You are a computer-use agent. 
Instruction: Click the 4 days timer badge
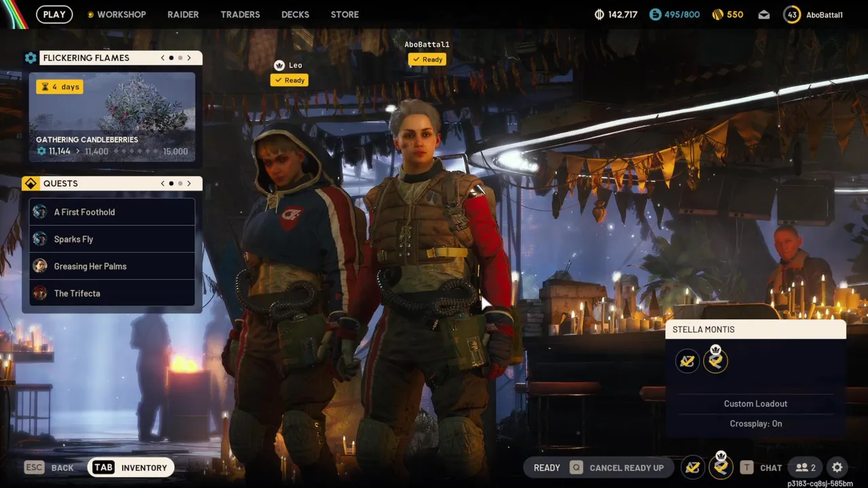point(60,87)
